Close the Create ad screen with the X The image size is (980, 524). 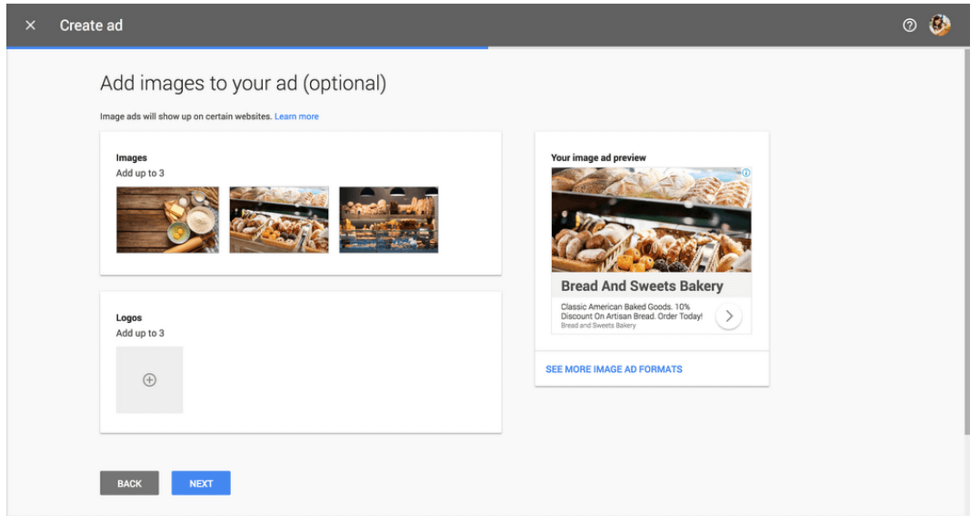click(x=30, y=25)
